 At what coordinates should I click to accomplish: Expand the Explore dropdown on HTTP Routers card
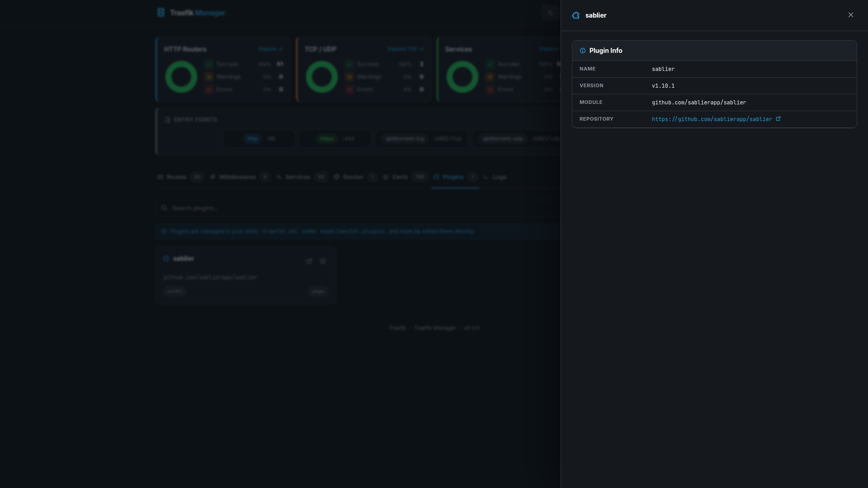270,49
